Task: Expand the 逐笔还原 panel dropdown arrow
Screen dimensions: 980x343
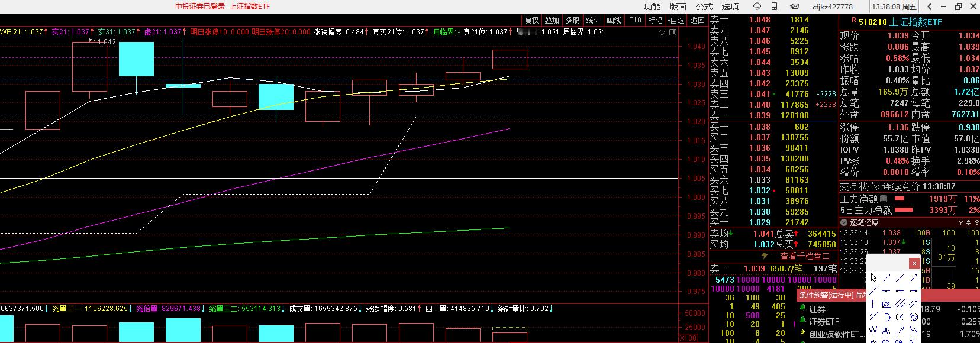Action: click(x=844, y=222)
